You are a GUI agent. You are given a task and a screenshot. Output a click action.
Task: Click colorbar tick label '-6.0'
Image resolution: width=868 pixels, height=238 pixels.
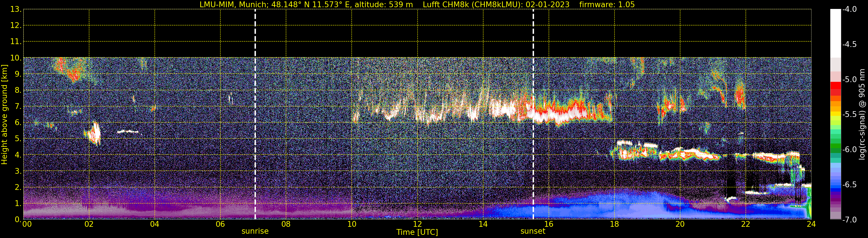coord(849,150)
